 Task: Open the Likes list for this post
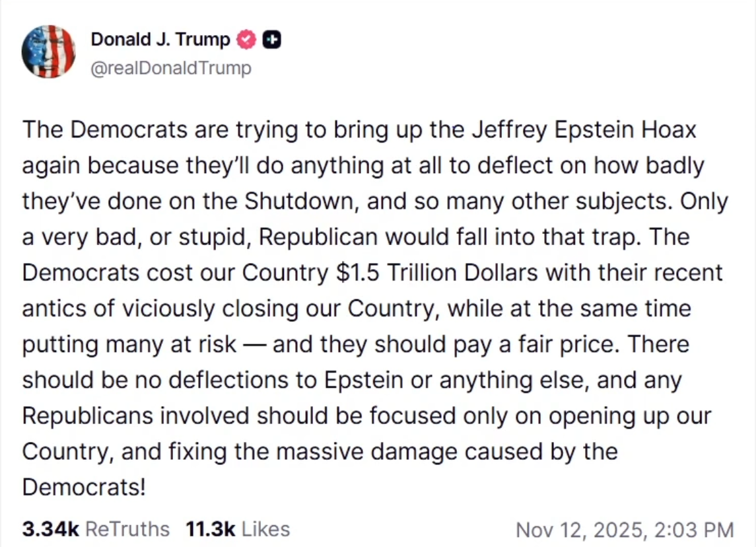265,529
